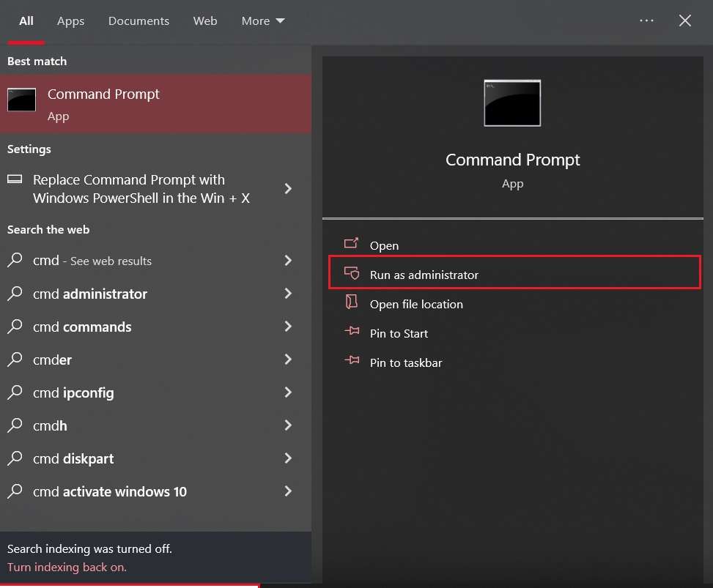Click the 'cmd - See web results' text
This screenshot has height=588, width=713.
click(92, 261)
